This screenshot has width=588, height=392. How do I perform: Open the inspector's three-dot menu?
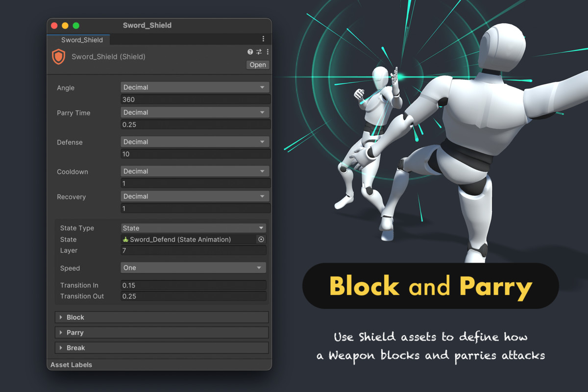(267, 51)
